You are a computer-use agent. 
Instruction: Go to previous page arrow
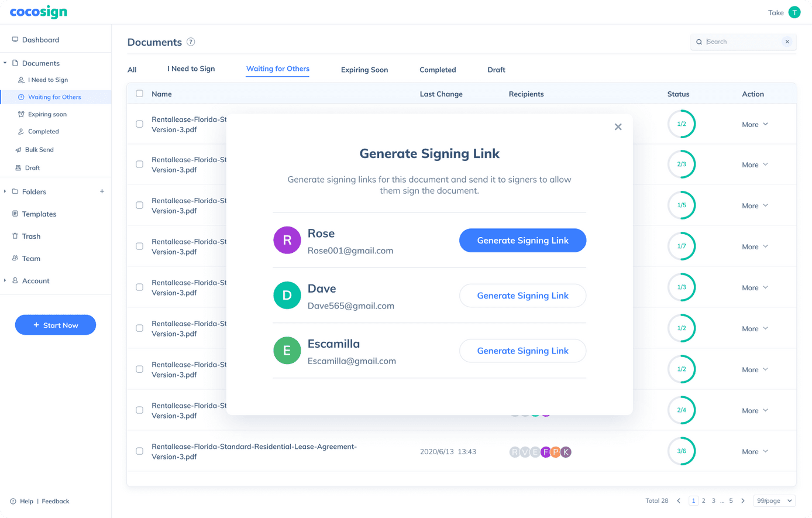click(679, 501)
